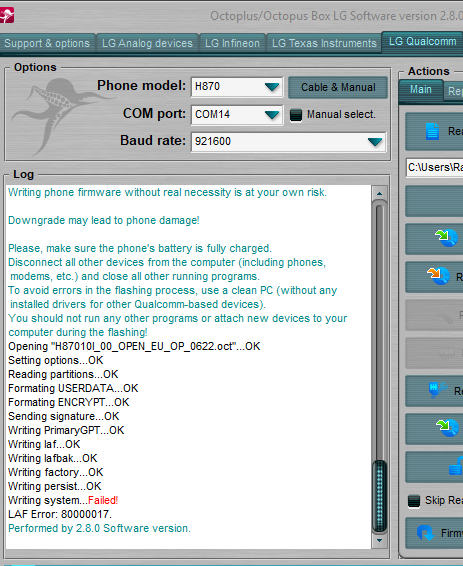
Task: Click "Formating USERDATA...OK" log line
Action: click(x=73, y=388)
